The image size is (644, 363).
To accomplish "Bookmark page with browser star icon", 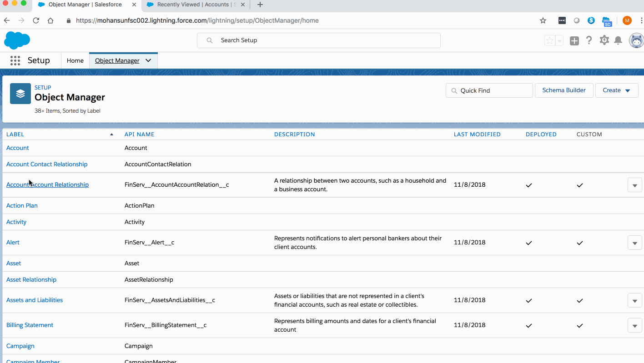I will 543,20.
